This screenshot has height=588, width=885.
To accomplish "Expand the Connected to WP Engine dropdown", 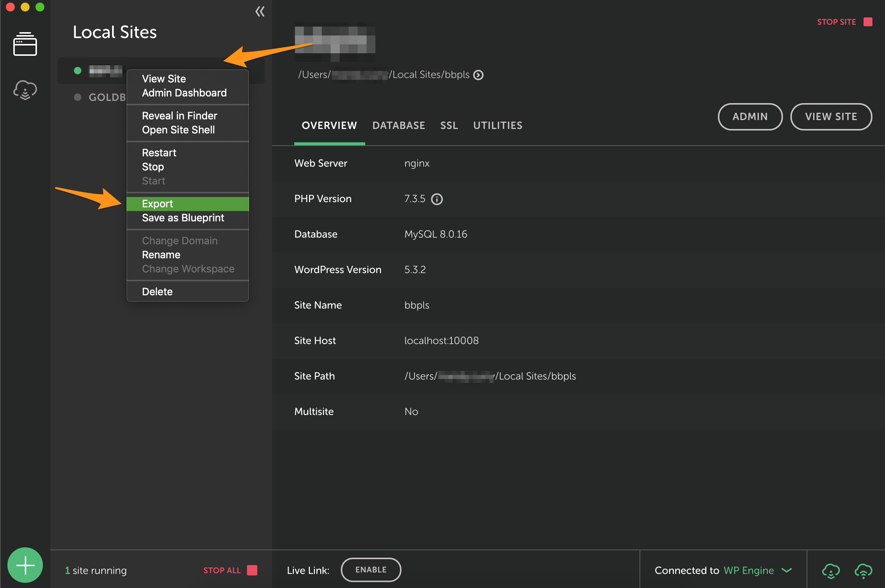I will point(786,570).
